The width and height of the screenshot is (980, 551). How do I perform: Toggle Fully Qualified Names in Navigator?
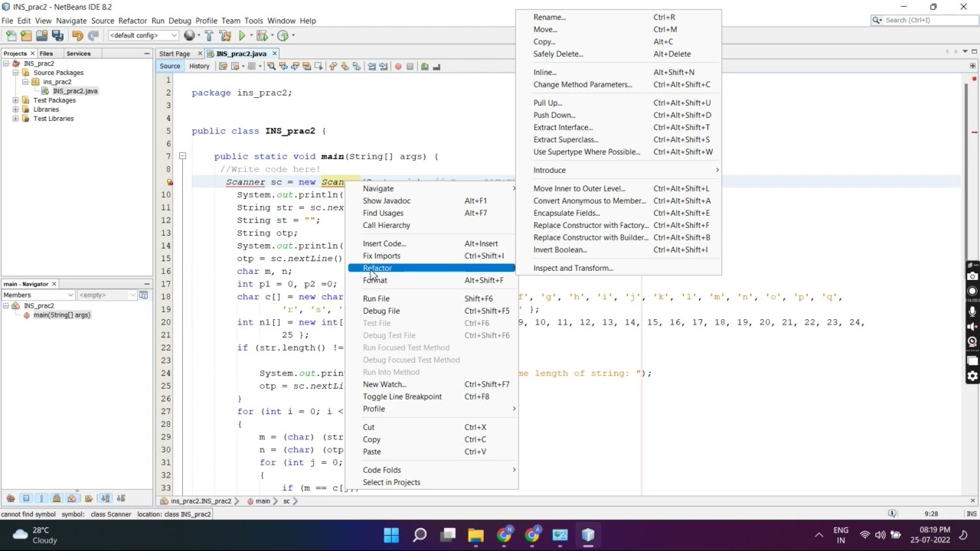pos(89,498)
